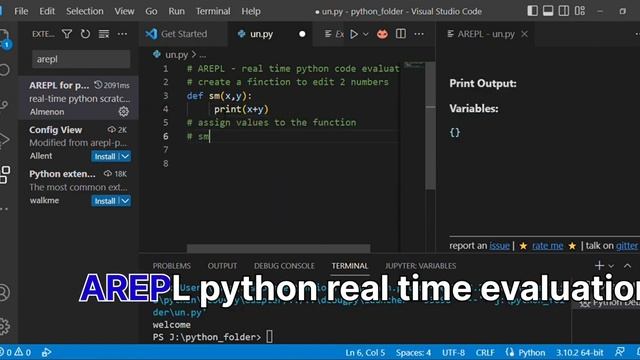
Task: Open Extensions view in activity bar
Action: [x=5, y=174]
